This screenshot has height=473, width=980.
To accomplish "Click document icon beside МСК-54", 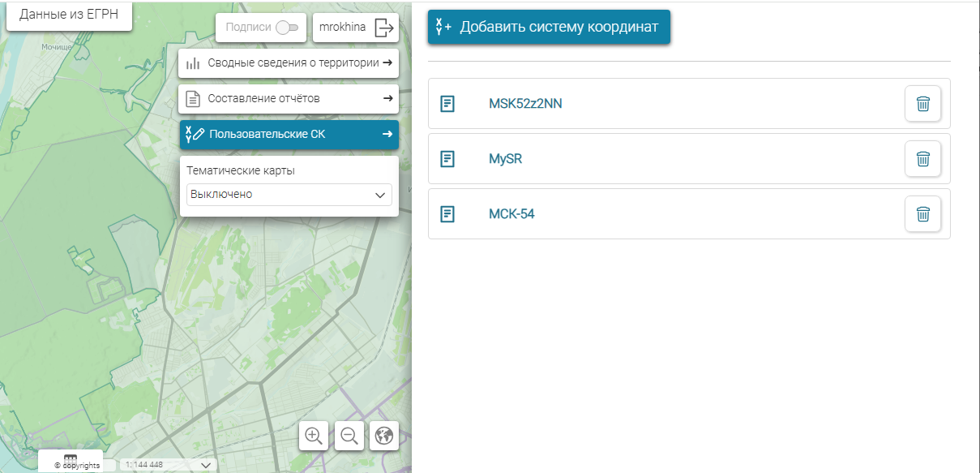I will tap(447, 214).
